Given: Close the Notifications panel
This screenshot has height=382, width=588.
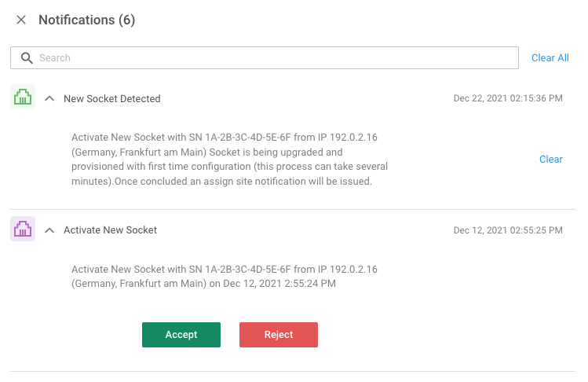Looking at the screenshot, I should coord(21,20).
